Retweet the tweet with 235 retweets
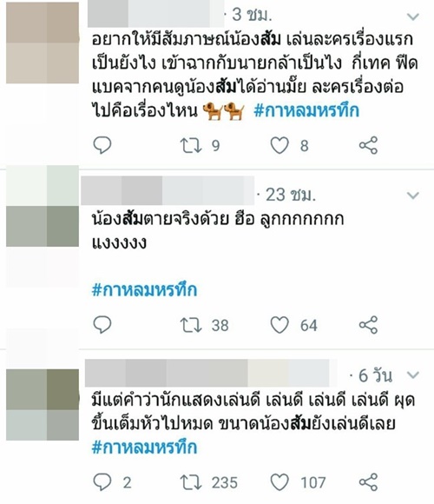The image size is (434, 504). (191, 482)
